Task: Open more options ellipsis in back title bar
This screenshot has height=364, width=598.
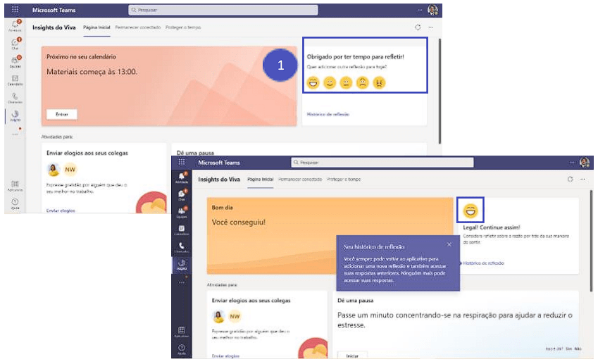Action: (420, 11)
